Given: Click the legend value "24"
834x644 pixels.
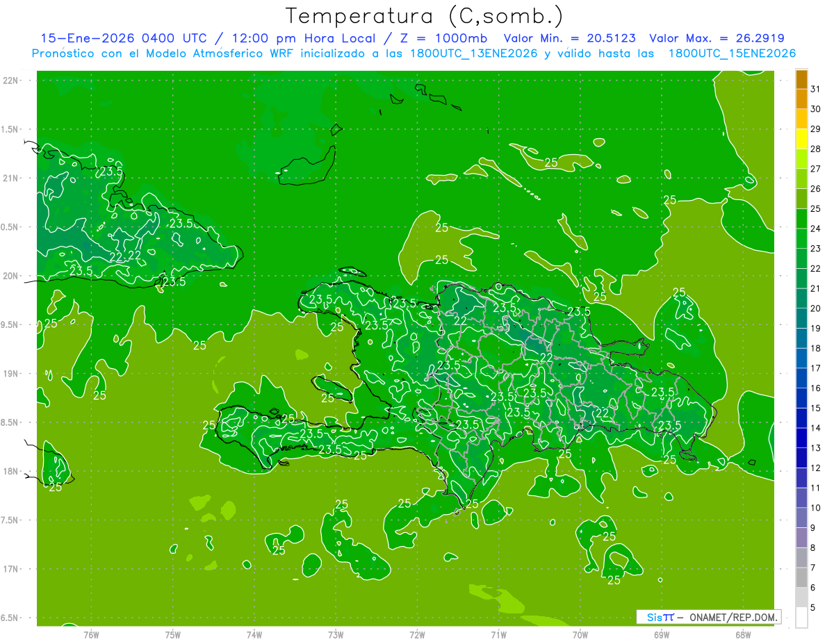Looking at the screenshot, I should (x=815, y=229).
